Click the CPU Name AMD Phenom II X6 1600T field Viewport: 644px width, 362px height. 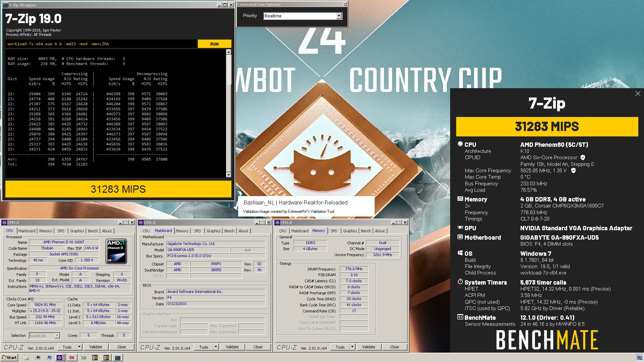pos(64,242)
